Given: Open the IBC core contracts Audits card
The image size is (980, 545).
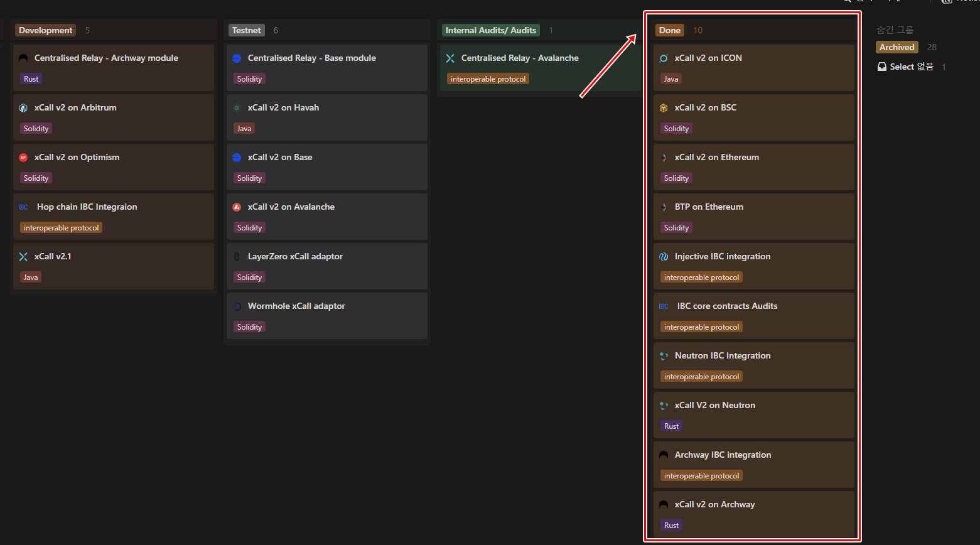Looking at the screenshot, I should click(754, 316).
